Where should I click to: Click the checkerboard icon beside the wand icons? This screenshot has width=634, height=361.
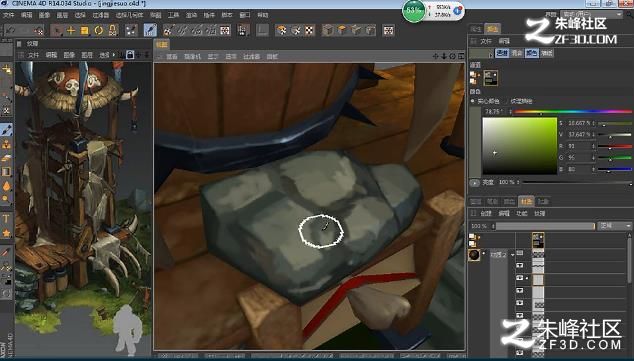[225, 30]
